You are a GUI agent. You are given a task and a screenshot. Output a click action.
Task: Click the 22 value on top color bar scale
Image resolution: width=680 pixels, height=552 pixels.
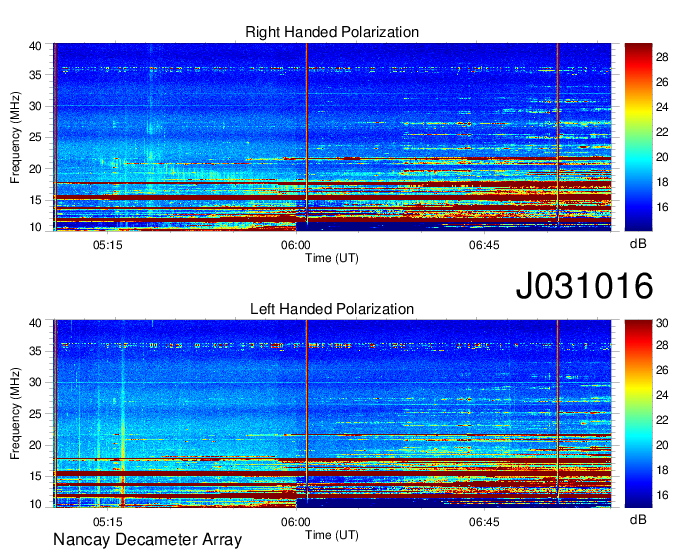coord(662,132)
